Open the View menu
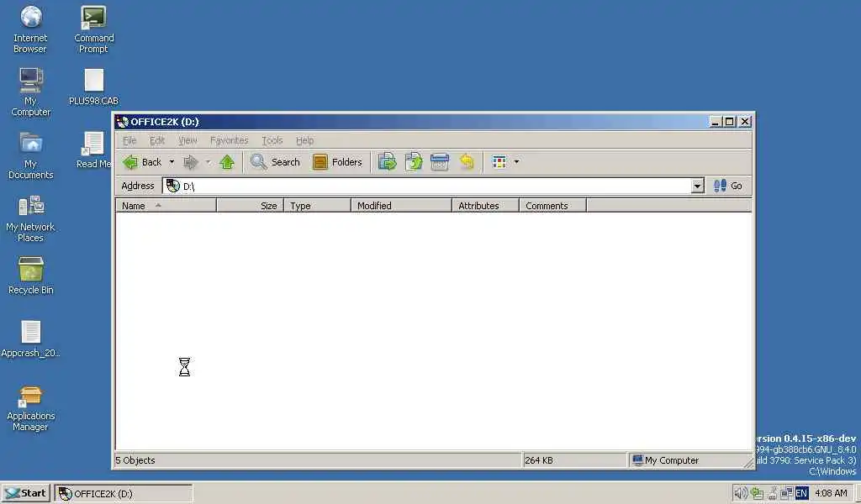 coord(188,140)
